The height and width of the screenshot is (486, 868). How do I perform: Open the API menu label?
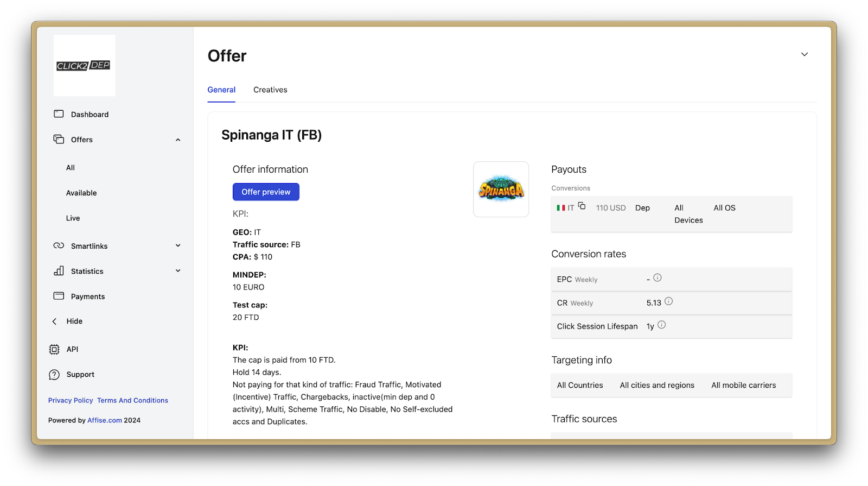click(x=72, y=349)
